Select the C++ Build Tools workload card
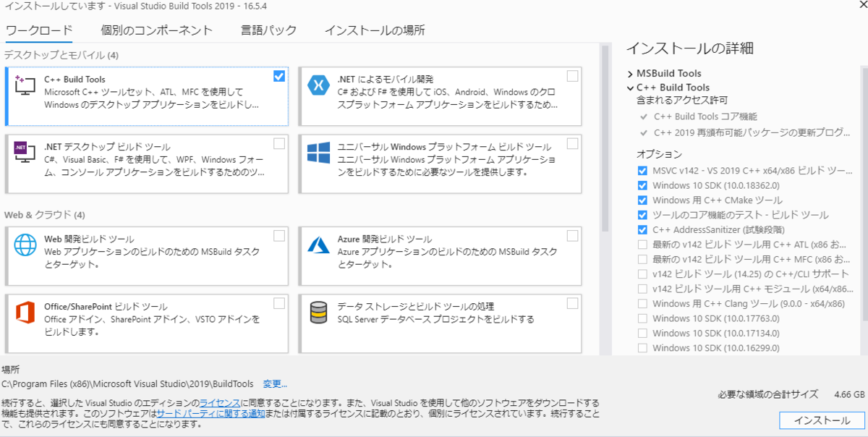868x437 pixels. pos(147,96)
